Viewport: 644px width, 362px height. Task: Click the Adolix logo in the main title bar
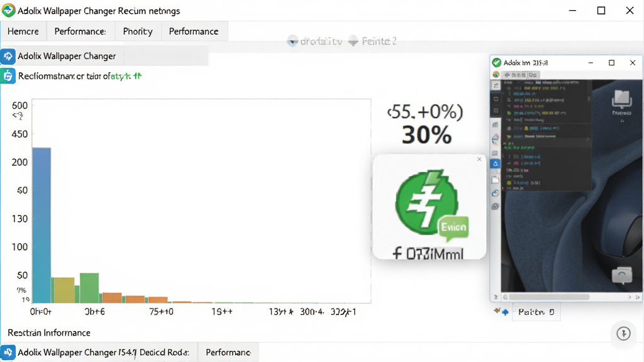coord(8,10)
